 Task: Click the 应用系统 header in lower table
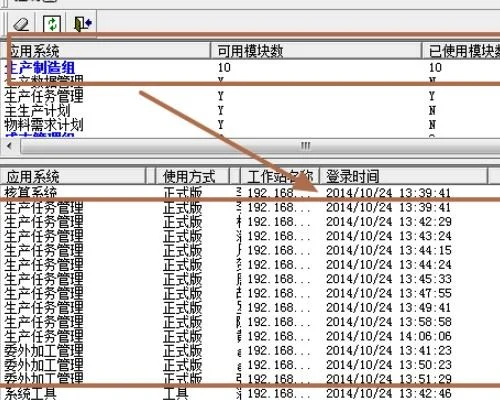[x=73, y=176]
